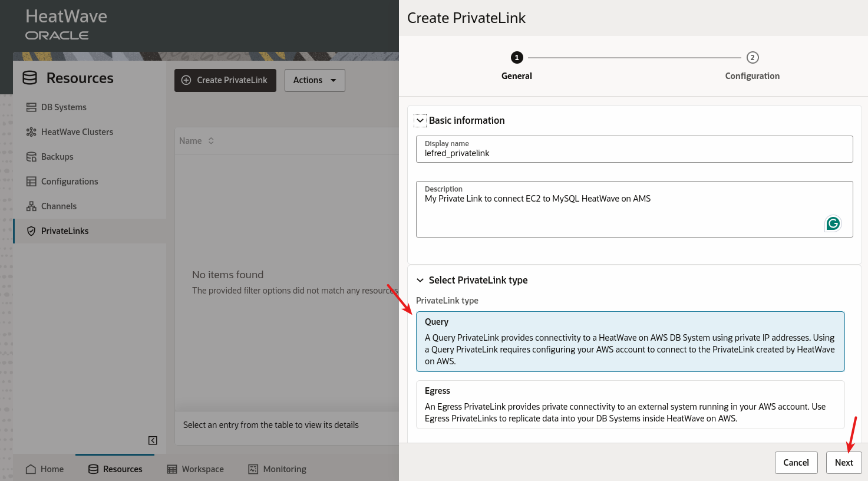Click the Grammarly icon in Description
Image resolution: width=868 pixels, height=481 pixels.
click(x=833, y=223)
